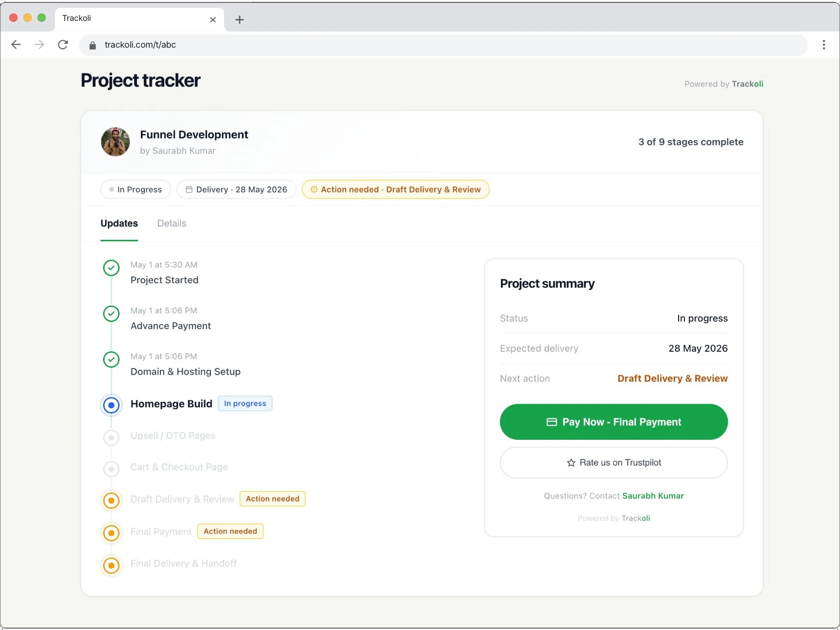Click Action needed badge beside Draft Delivery
Screen dimensions: 840x630
tap(273, 499)
